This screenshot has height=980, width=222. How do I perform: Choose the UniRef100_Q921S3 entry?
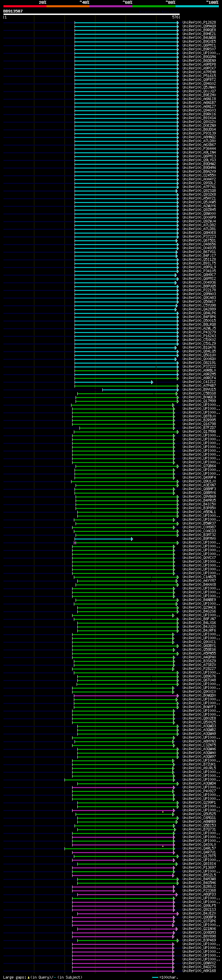point(199,910)
